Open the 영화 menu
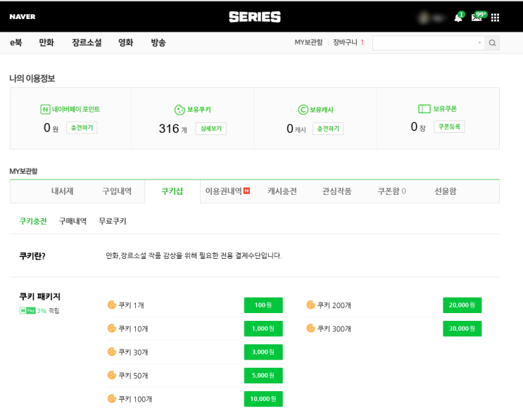 point(126,42)
